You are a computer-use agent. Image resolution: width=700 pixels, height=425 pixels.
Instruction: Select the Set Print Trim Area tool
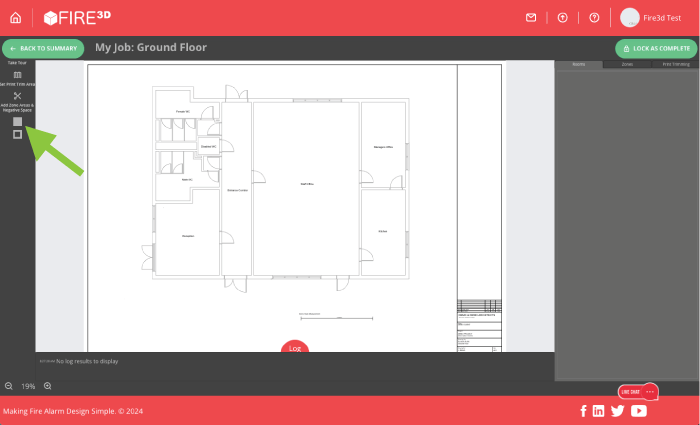click(17, 75)
